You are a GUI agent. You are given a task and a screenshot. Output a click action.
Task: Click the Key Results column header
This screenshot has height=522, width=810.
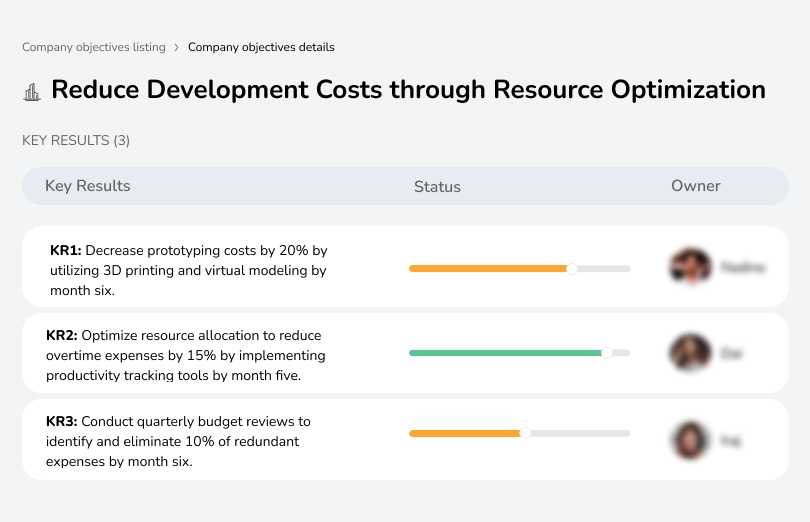tap(88, 186)
